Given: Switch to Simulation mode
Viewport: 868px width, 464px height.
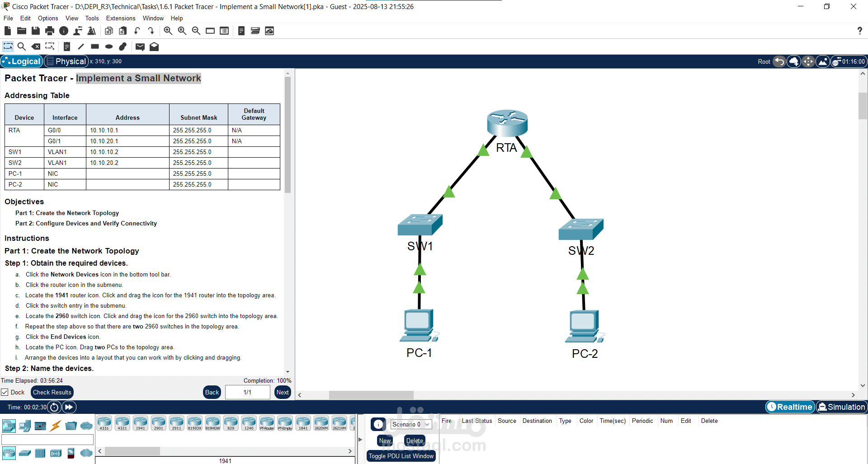Looking at the screenshot, I should point(842,407).
